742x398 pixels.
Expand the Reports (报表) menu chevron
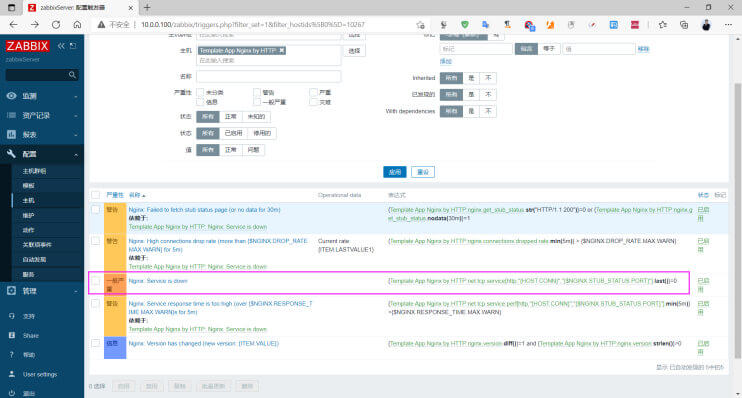tap(76, 135)
